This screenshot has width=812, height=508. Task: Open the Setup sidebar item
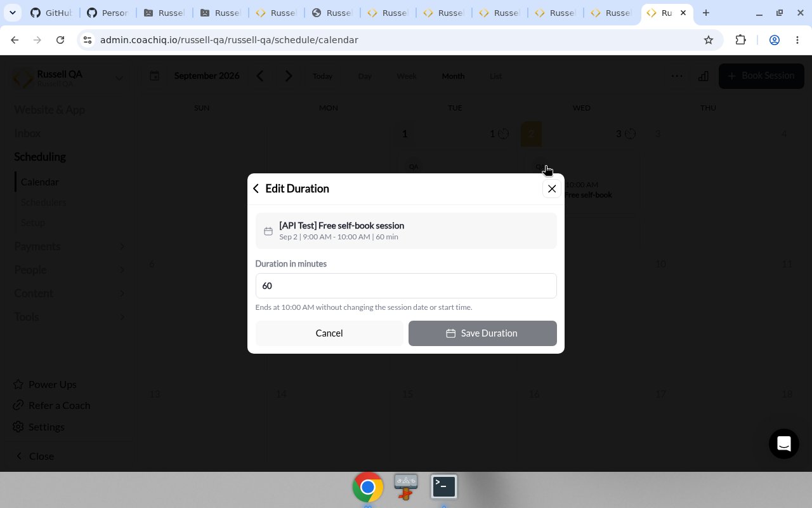point(33,223)
